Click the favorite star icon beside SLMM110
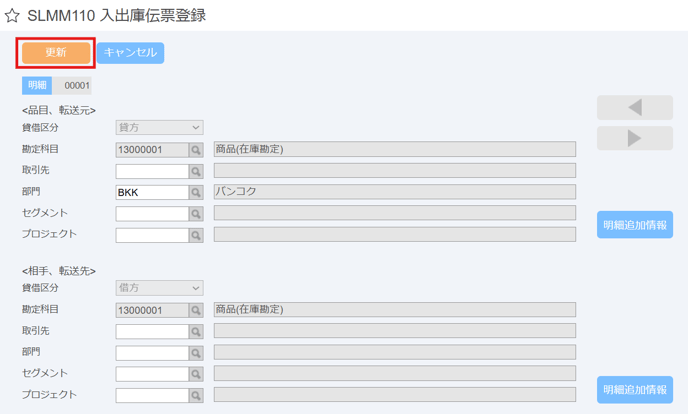Screen dimensions: 688x414 coord(12,16)
